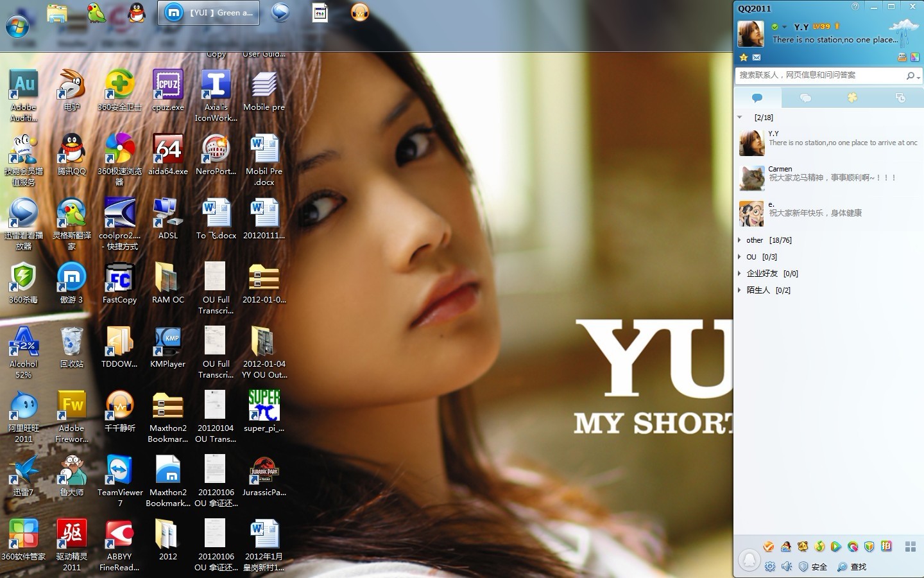Open the Windows Start orb
This screenshot has height=578, width=924.
click(x=17, y=26)
